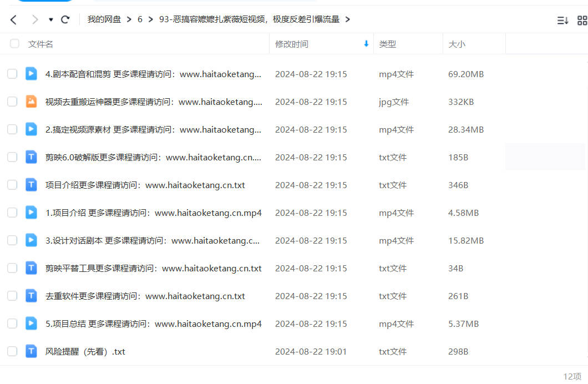Click the 我的网盘 breadcrumb
This screenshot has width=588, height=384.
[104, 19]
